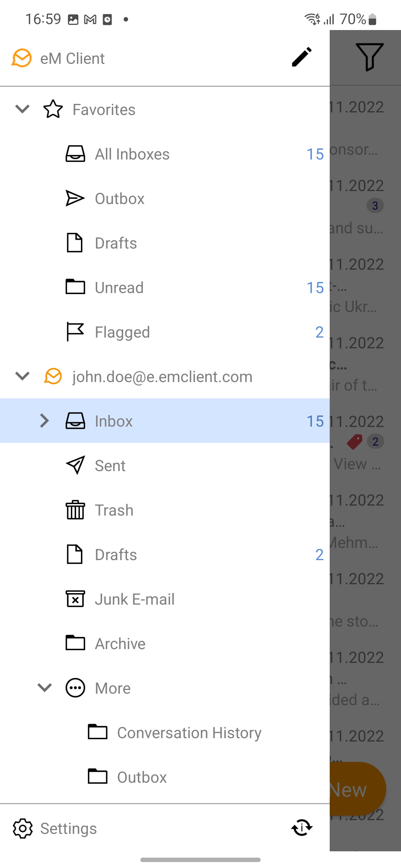
Task: Tap the conversation count badge 3
Action: pos(375,206)
